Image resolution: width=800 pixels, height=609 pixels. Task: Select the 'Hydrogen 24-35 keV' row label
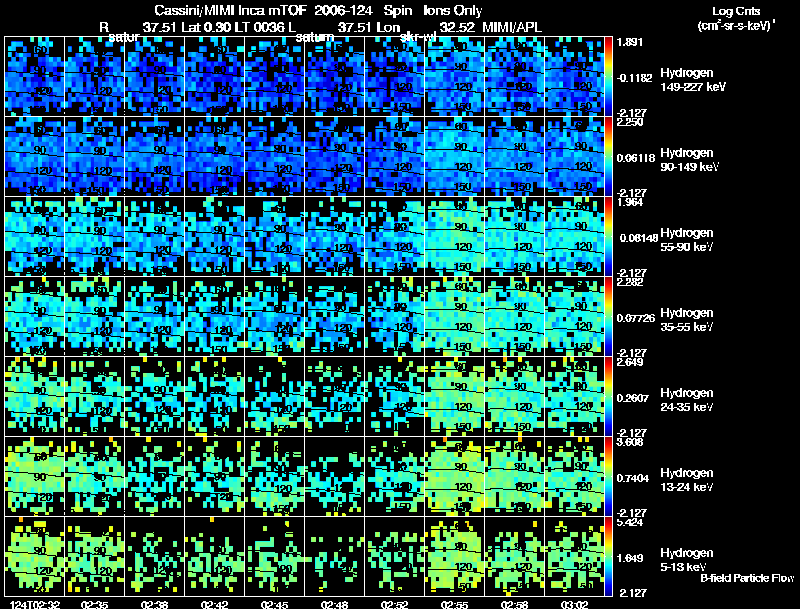687,400
